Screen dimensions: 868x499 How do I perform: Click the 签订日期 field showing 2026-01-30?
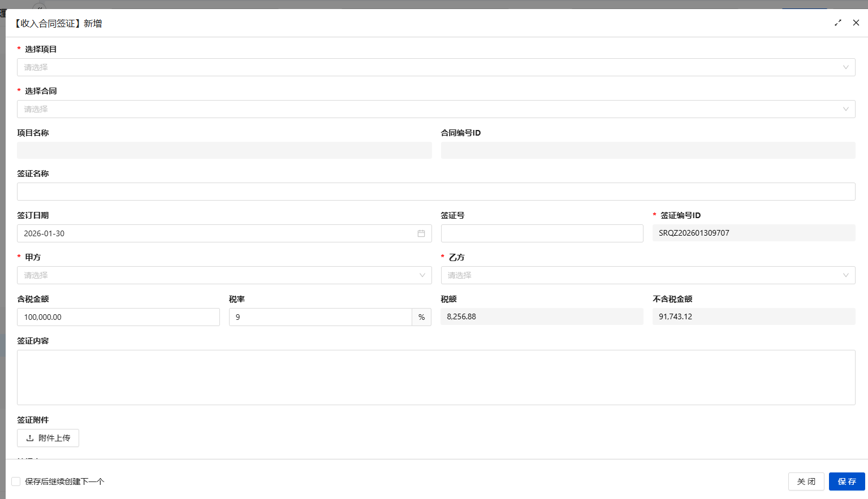[215, 233]
